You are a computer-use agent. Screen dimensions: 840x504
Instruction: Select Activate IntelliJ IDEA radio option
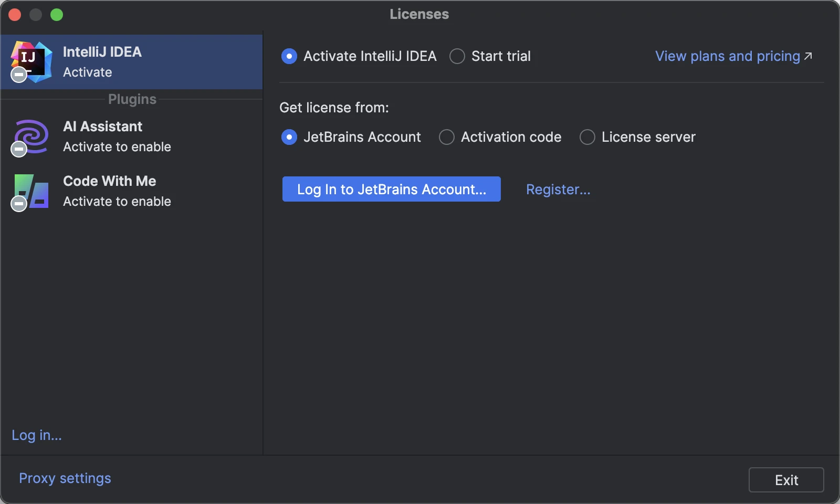(x=289, y=56)
